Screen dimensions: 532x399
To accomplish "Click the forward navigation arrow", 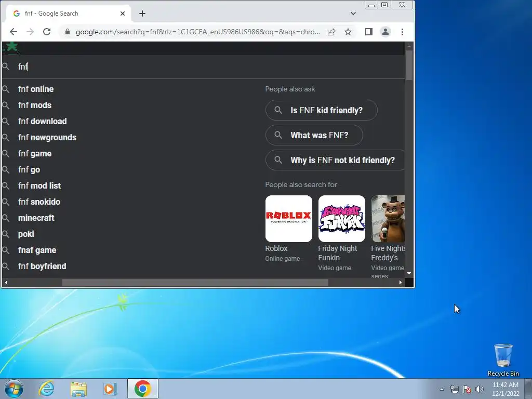I will tap(30, 32).
